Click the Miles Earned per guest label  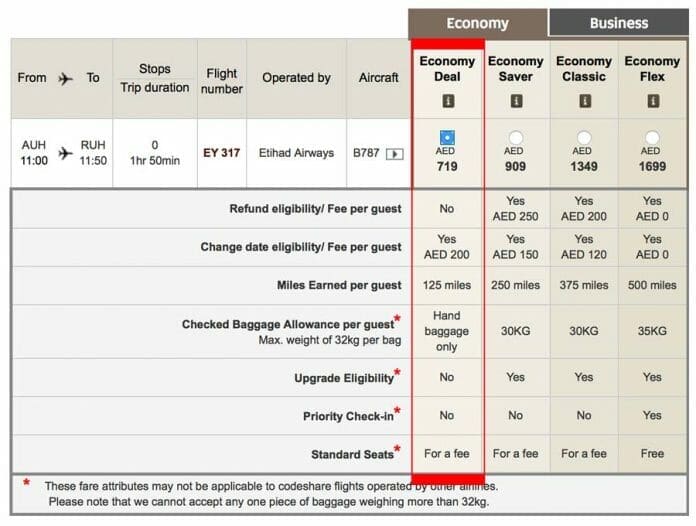point(339,285)
